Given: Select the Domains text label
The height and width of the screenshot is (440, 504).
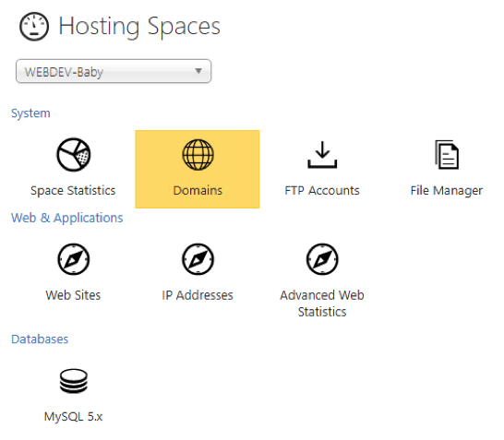Looking at the screenshot, I should point(198,190).
